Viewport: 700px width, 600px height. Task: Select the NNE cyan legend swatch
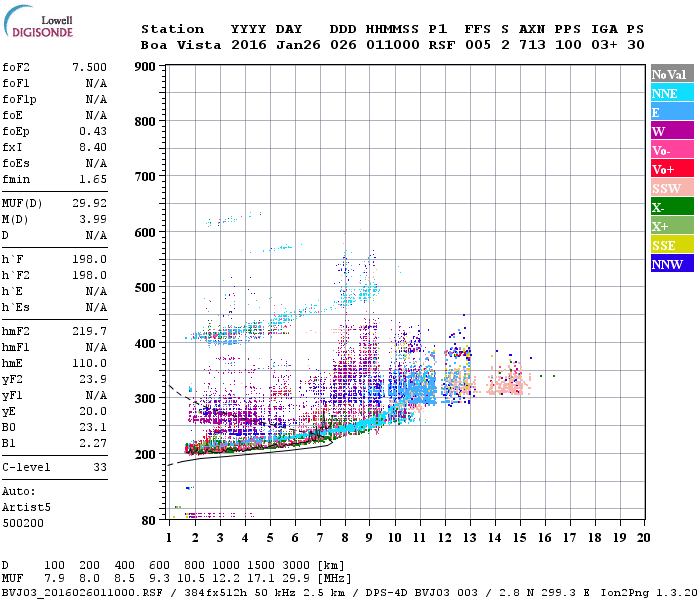[672, 93]
